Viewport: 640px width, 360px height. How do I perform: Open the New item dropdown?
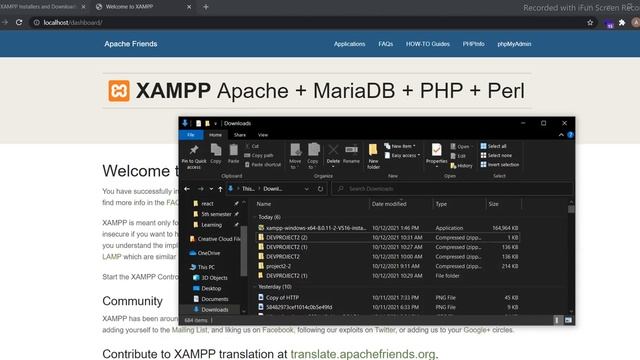(x=400, y=146)
